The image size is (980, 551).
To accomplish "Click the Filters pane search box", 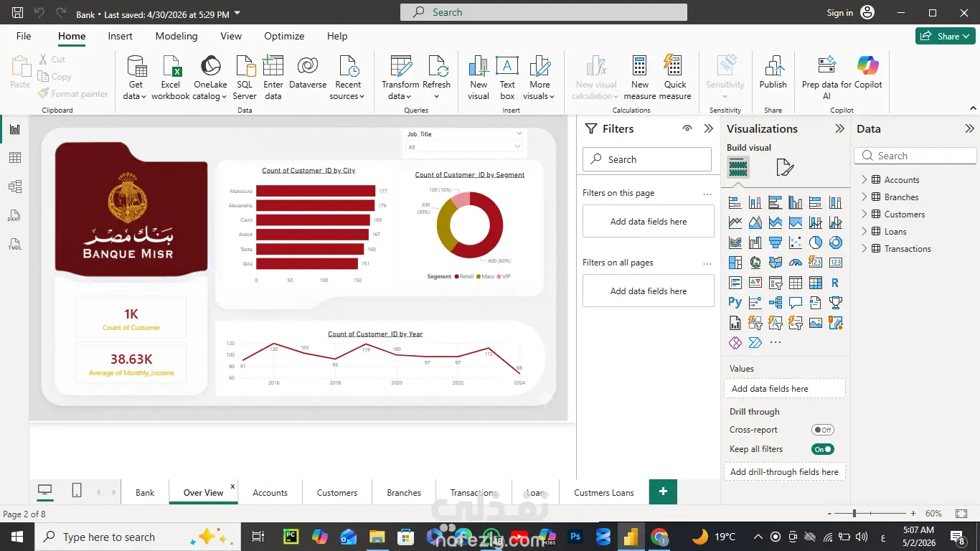I will coord(647,159).
